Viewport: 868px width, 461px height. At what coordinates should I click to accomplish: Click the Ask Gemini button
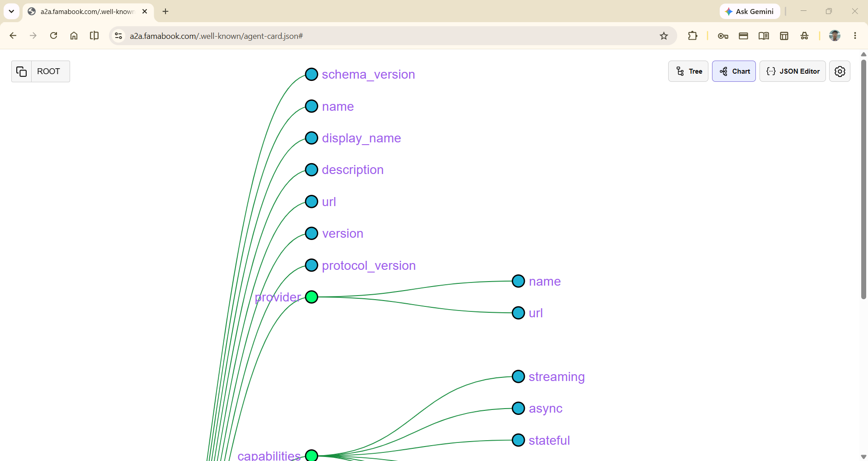click(750, 11)
